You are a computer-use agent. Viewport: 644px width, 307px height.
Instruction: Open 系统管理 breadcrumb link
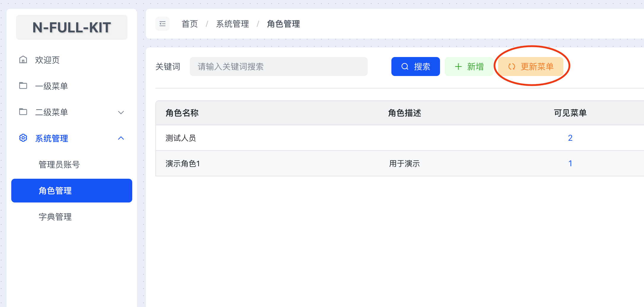232,24
